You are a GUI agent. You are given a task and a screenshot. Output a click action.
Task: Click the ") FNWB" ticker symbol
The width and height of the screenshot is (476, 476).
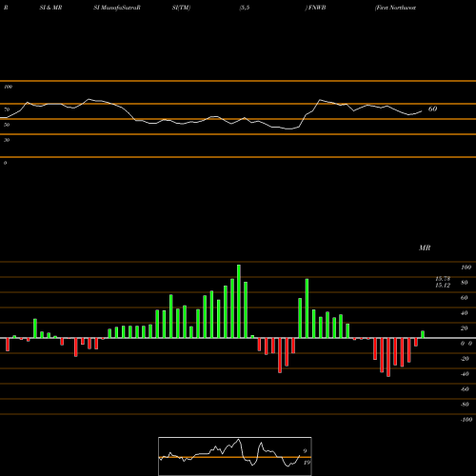[315, 8]
